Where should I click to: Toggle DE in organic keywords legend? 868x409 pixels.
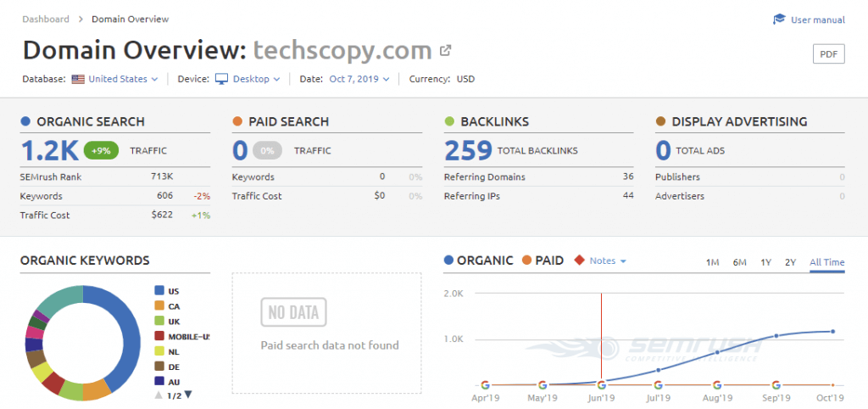(167, 367)
